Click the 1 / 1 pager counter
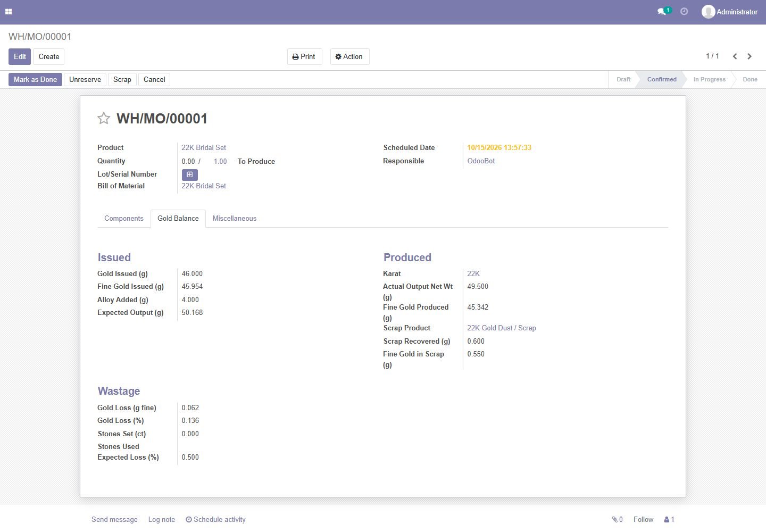The height and width of the screenshot is (532, 766). click(x=712, y=56)
